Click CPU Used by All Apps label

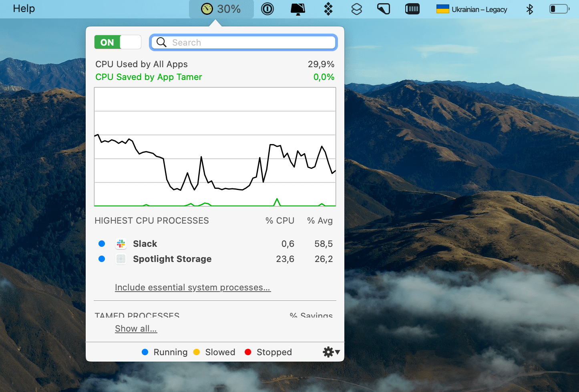(x=141, y=64)
